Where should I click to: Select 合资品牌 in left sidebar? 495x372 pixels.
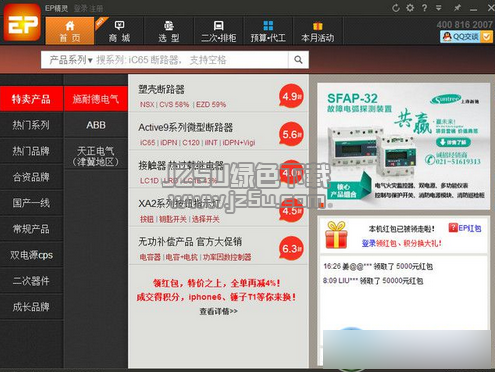point(31,177)
